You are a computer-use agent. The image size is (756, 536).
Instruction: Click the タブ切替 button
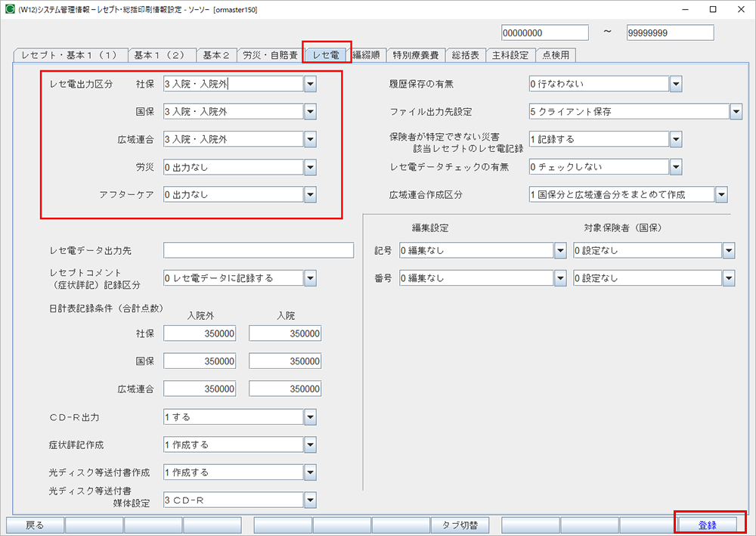point(460,525)
